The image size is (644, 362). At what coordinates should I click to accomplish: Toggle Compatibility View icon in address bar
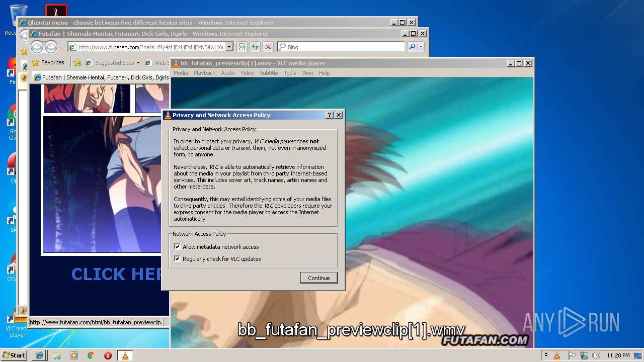(x=242, y=47)
